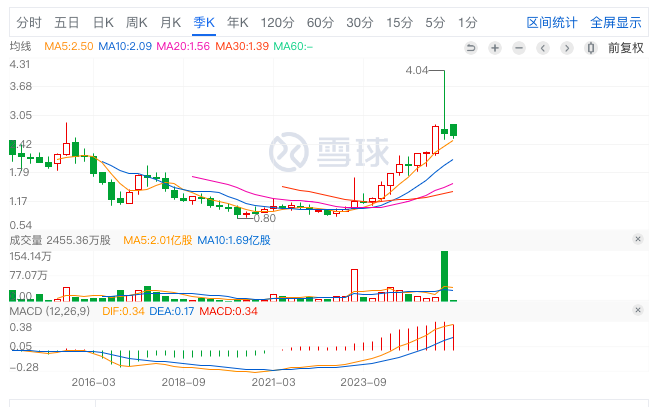Click MA20:1.56 indicator value
Image resolution: width=671 pixels, height=407 pixels.
tap(183, 46)
